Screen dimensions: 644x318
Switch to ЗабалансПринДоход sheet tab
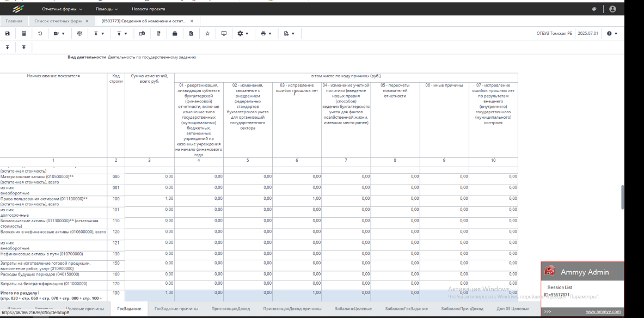tap(462, 309)
